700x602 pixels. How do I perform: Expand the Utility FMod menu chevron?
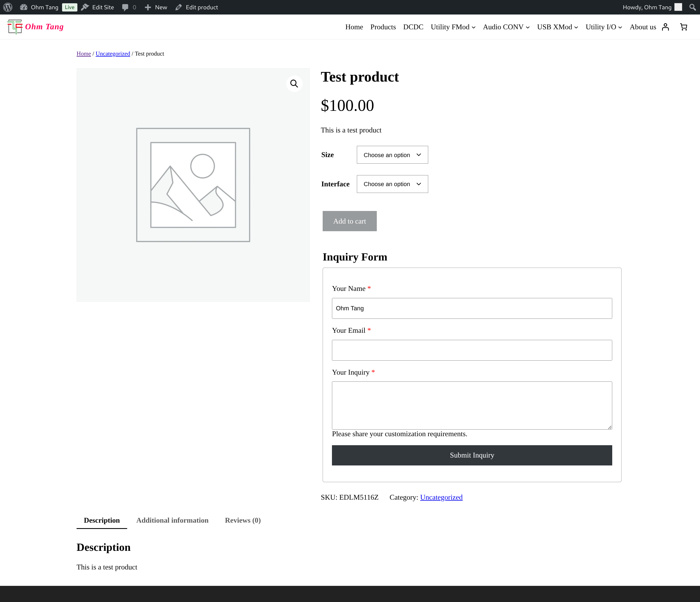tap(474, 28)
